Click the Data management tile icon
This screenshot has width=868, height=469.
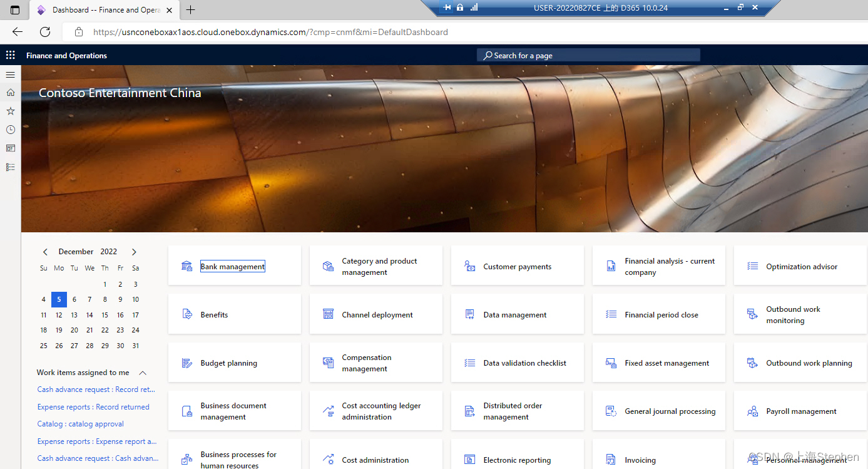469,314
